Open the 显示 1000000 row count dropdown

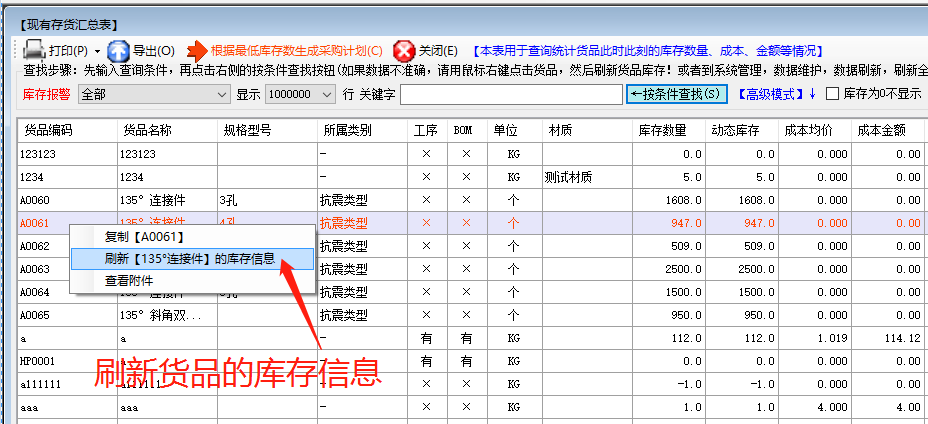pos(300,94)
